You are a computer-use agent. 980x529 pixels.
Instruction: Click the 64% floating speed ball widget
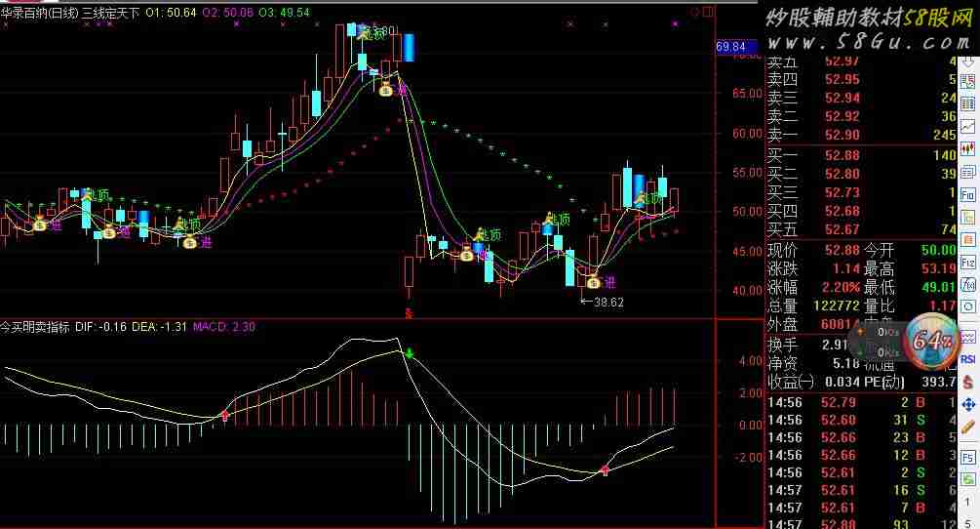point(932,341)
